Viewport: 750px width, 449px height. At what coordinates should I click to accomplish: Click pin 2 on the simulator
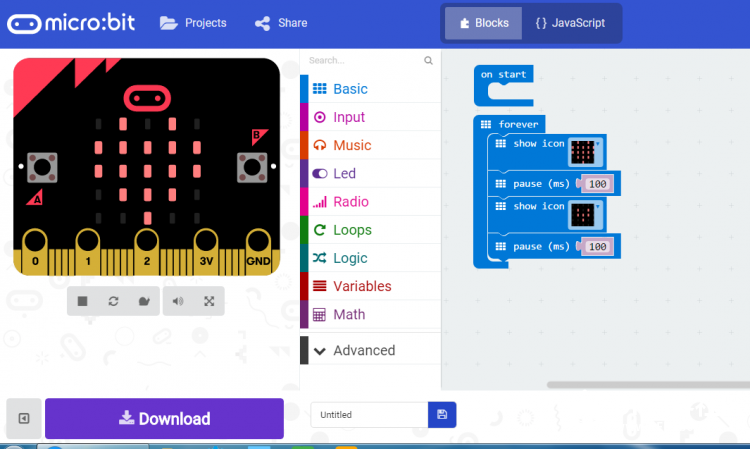(146, 251)
